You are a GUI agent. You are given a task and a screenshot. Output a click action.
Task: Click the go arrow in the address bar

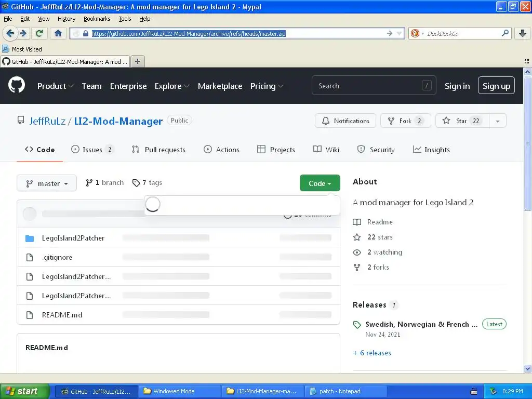(x=389, y=33)
